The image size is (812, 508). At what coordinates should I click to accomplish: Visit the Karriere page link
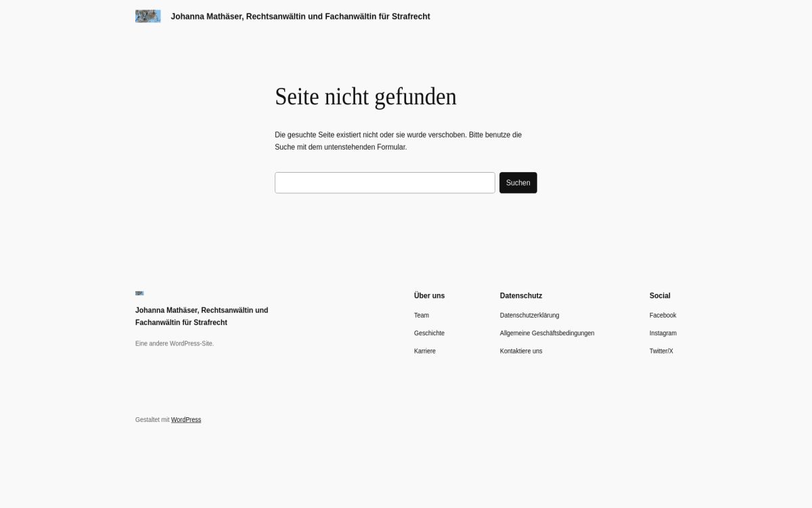tap(424, 352)
